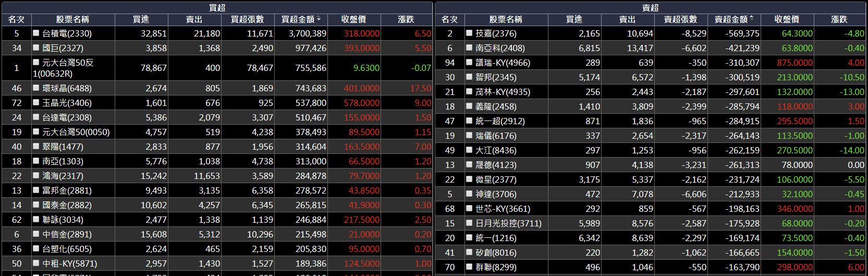Open stock 台塑化(6505)
Viewport: 868px width, 276px height.
point(67,249)
